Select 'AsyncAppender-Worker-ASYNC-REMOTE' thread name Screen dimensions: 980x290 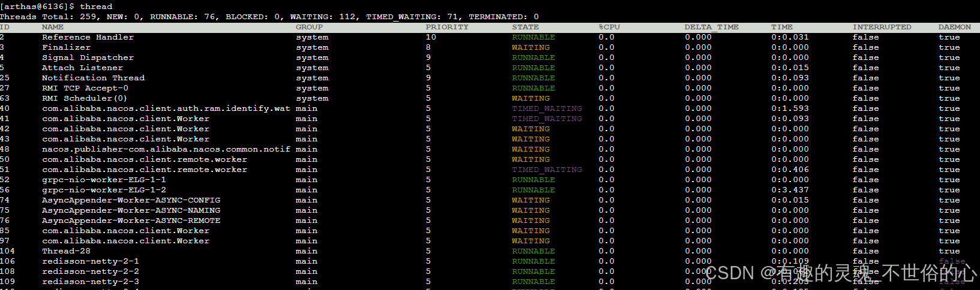tap(131, 220)
